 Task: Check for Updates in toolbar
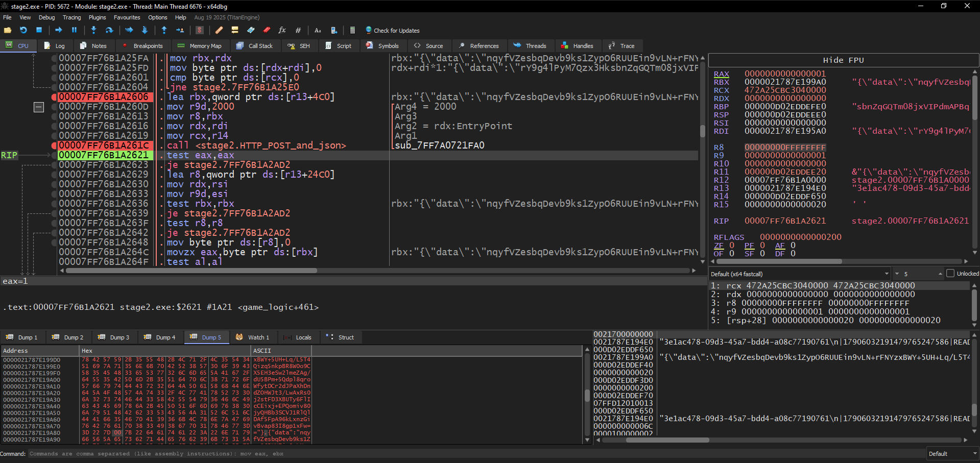tap(392, 30)
